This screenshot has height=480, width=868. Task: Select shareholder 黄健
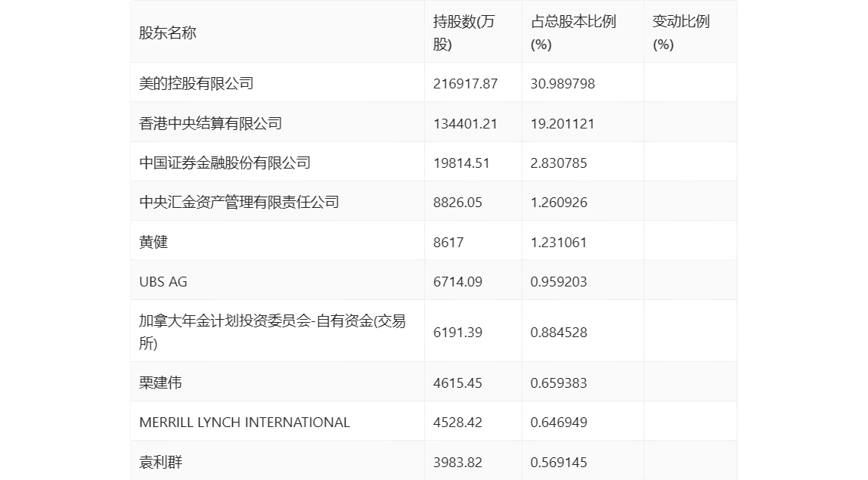(153, 242)
